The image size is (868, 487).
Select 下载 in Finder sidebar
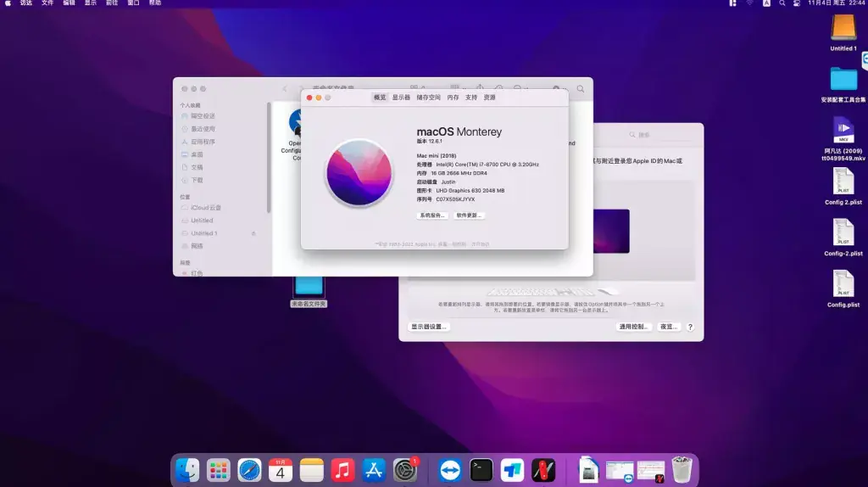point(197,180)
